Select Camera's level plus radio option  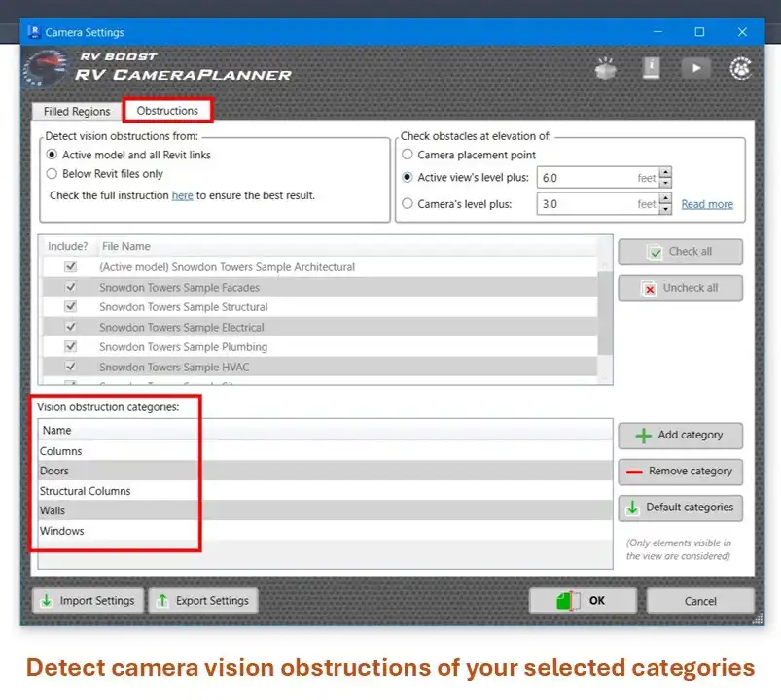408,204
